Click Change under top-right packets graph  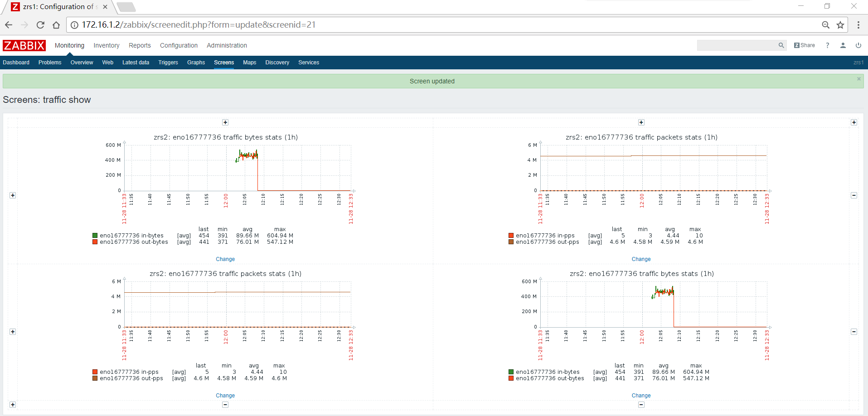[641, 259]
